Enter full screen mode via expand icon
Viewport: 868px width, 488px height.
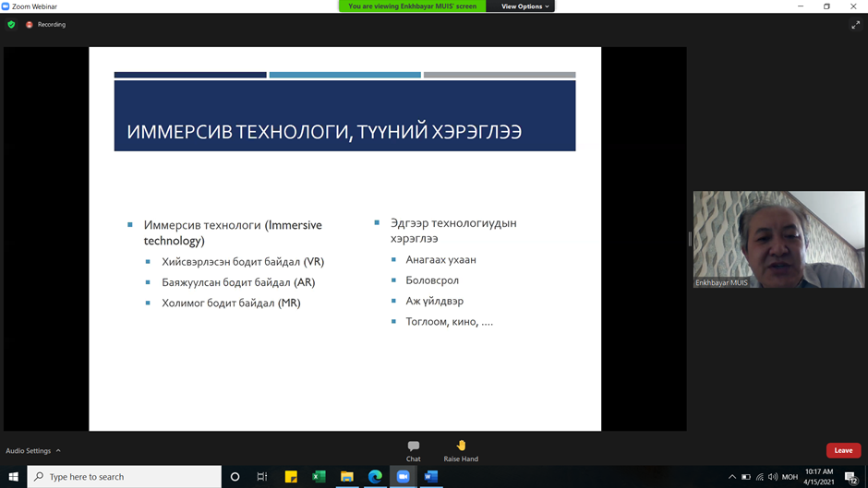(x=855, y=25)
